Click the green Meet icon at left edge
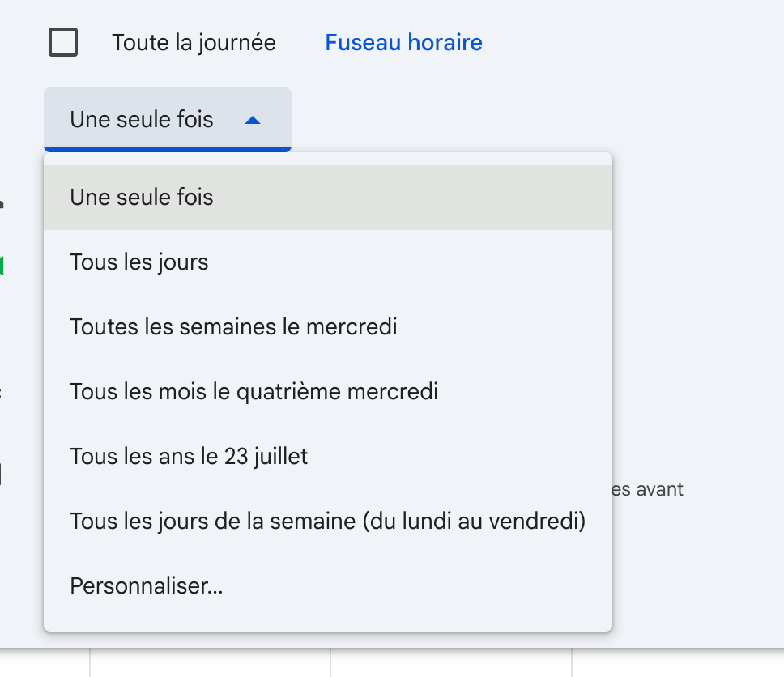Viewport: 784px width, 677px height. (x=2, y=265)
